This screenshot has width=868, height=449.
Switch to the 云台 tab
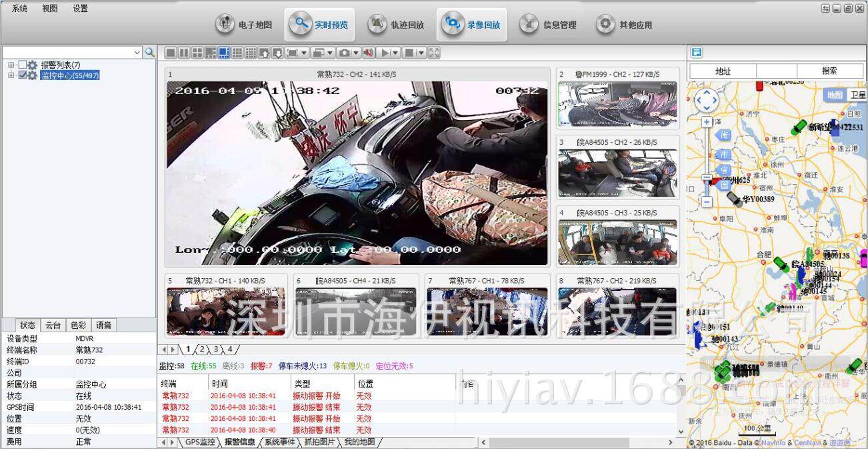(x=53, y=326)
